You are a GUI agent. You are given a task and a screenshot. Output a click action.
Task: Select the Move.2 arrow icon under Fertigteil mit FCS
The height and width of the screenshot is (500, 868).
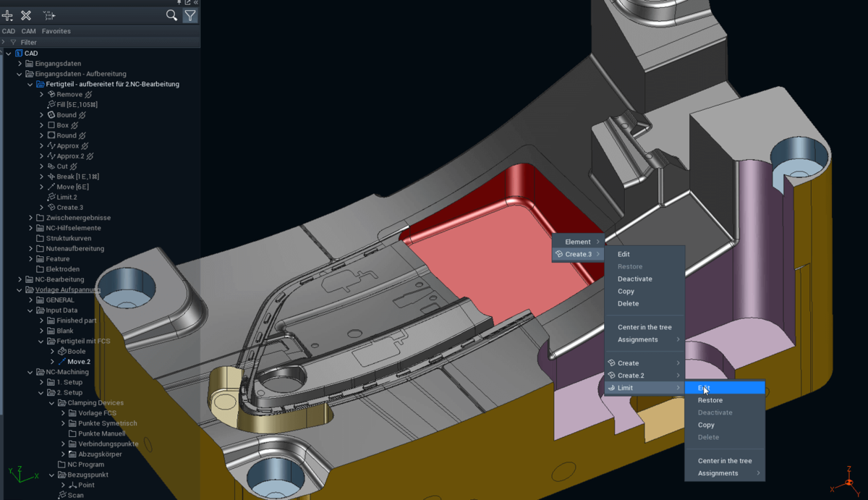pyautogui.click(x=62, y=361)
